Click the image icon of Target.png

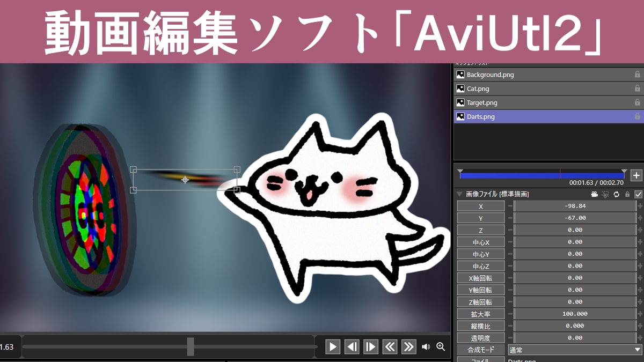point(460,102)
